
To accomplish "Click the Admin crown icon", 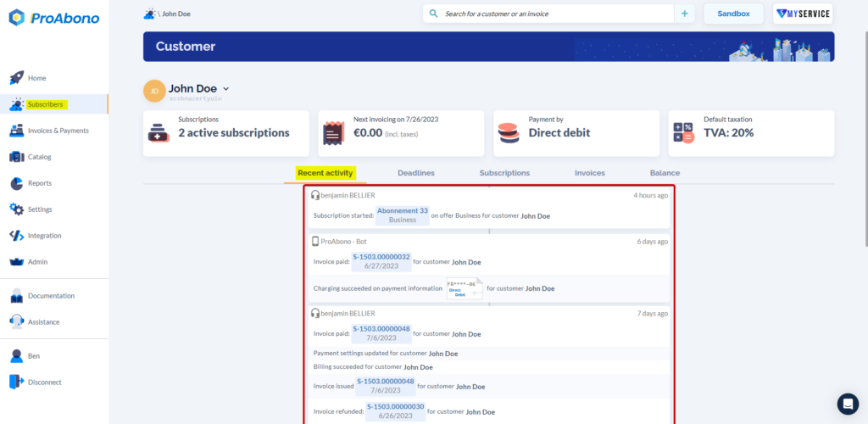I will click(17, 262).
